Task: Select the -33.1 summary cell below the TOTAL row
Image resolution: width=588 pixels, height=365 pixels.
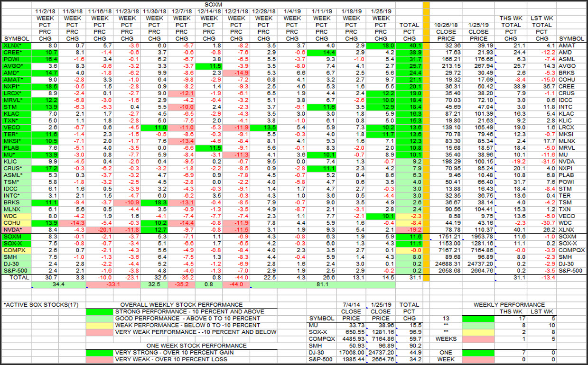Action: click(112, 285)
